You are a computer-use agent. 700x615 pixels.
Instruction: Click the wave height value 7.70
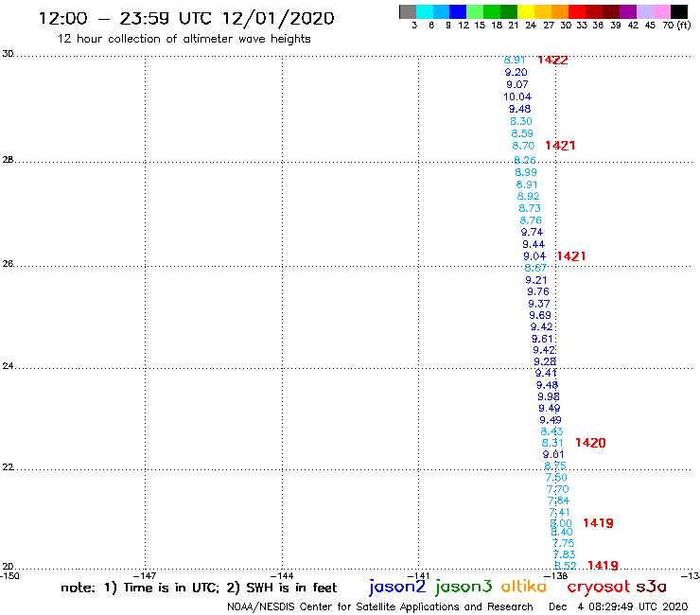(557, 489)
